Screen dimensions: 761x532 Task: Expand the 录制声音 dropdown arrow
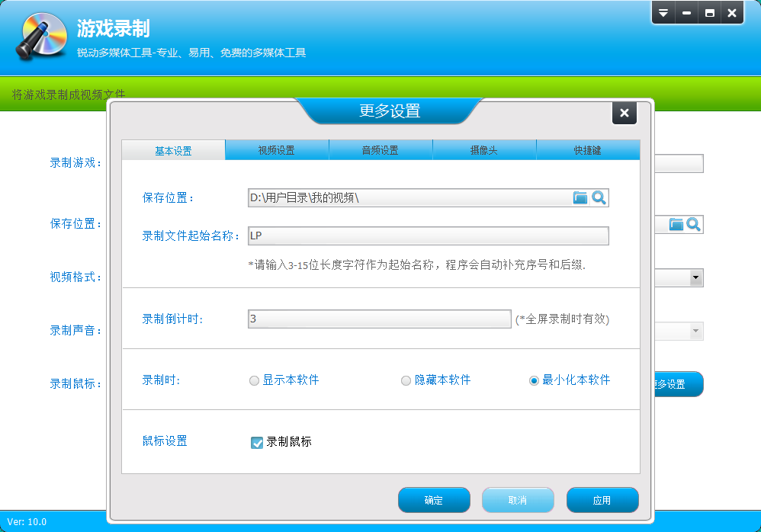pos(695,332)
